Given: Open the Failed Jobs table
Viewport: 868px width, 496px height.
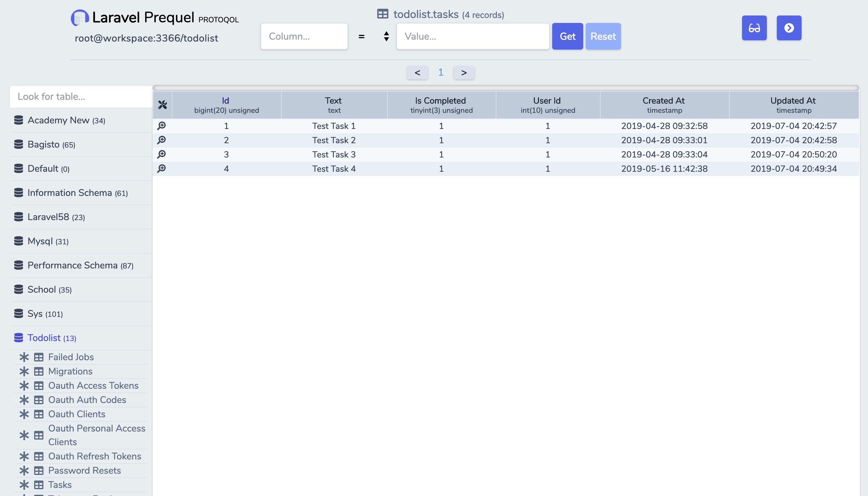Looking at the screenshot, I should 71,357.
